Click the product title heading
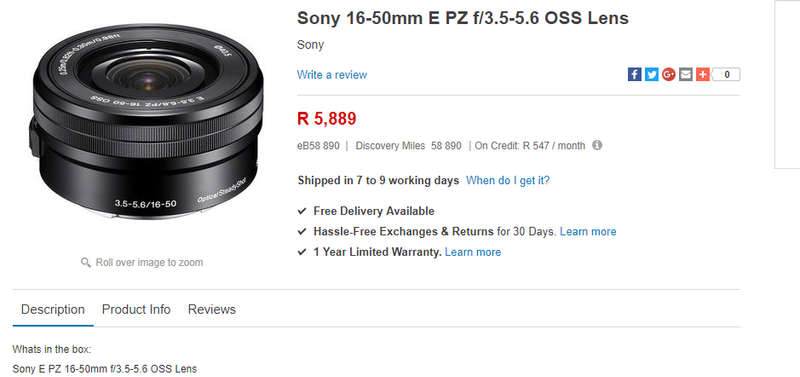The width and height of the screenshot is (800, 377). [x=463, y=18]
